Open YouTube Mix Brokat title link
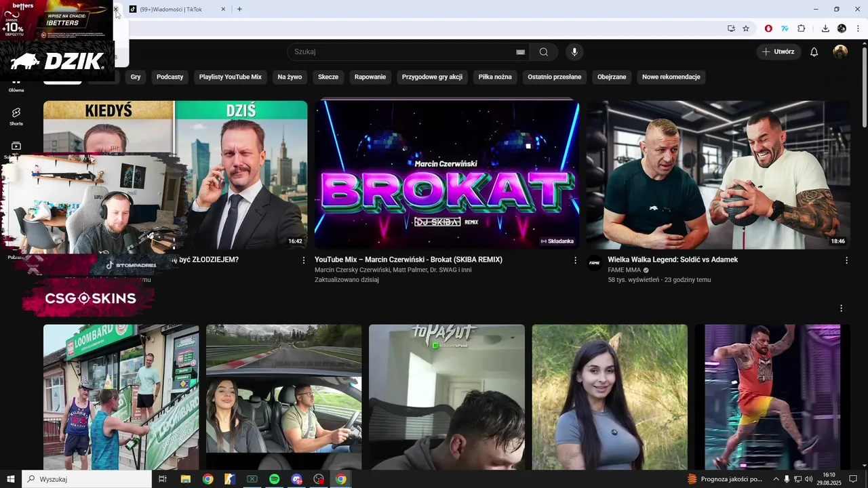Viewport: 868px width, 488px height. click(x=408, y=260)
